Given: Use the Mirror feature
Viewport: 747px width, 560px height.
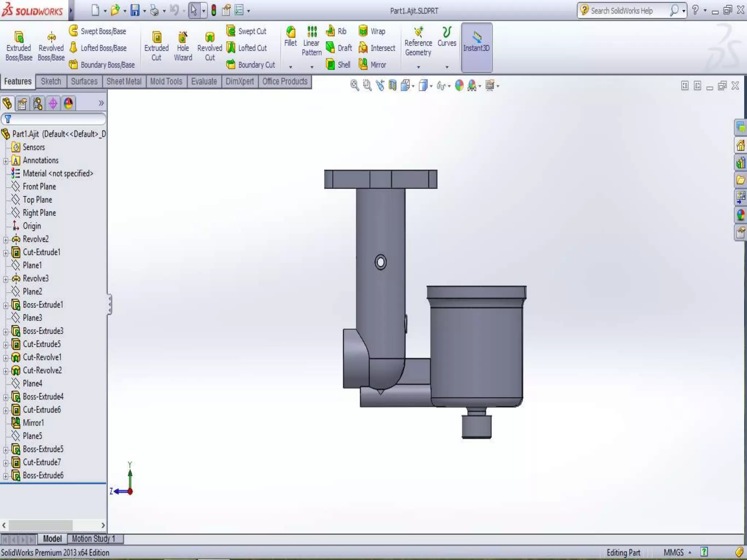Looking at the screenshot, I should click(372, 65).
